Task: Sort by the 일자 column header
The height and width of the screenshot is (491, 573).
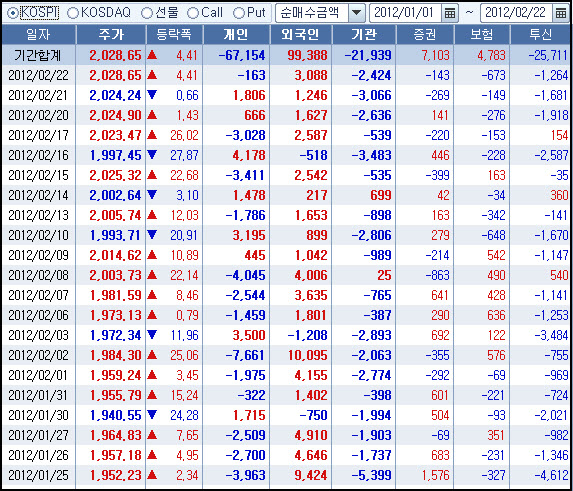Action: click(38, 35)
